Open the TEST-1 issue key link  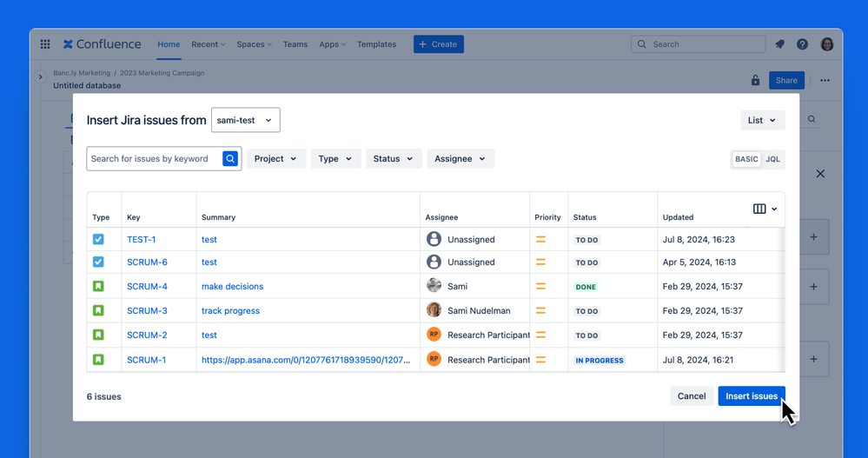click(x=141, y=239)
